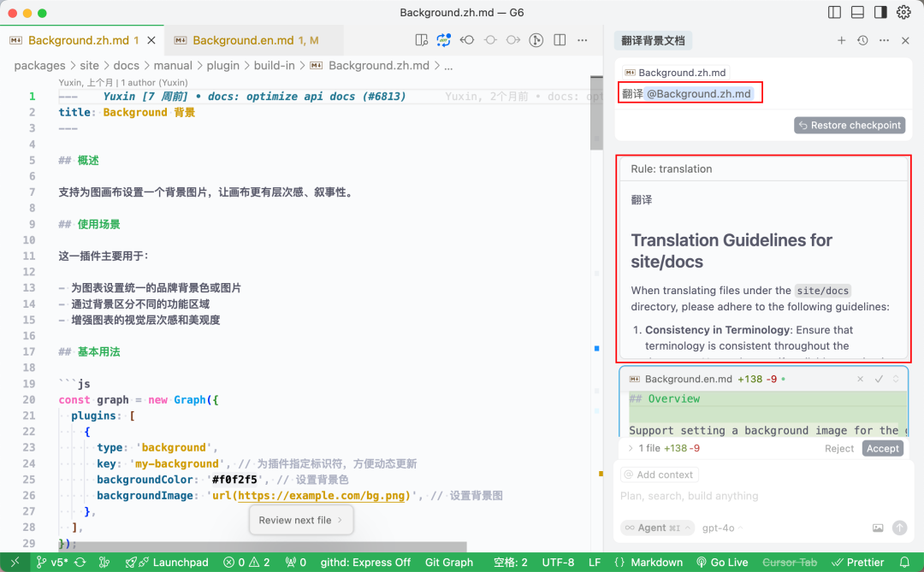Click the Accept button for all changes
Image resolution: width=924 pixels, height=572 pixels.
click(x=883, y=448)
